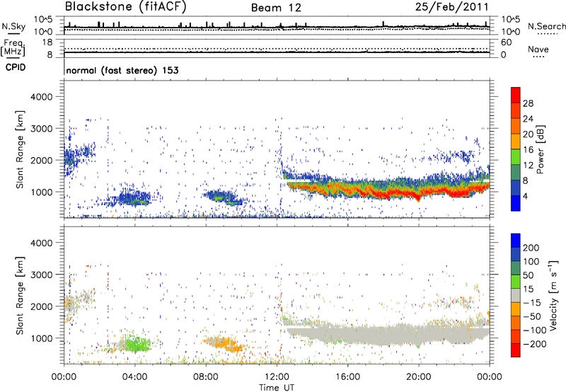Click the "08:00" time tick label
This screenshot has width=566, height=392.
click(x=206, y=376)
